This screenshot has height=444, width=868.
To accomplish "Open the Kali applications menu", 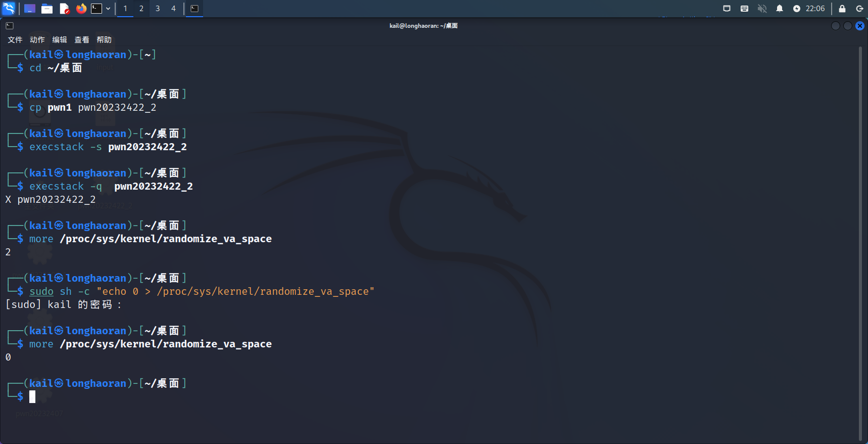I will point(9,8).
